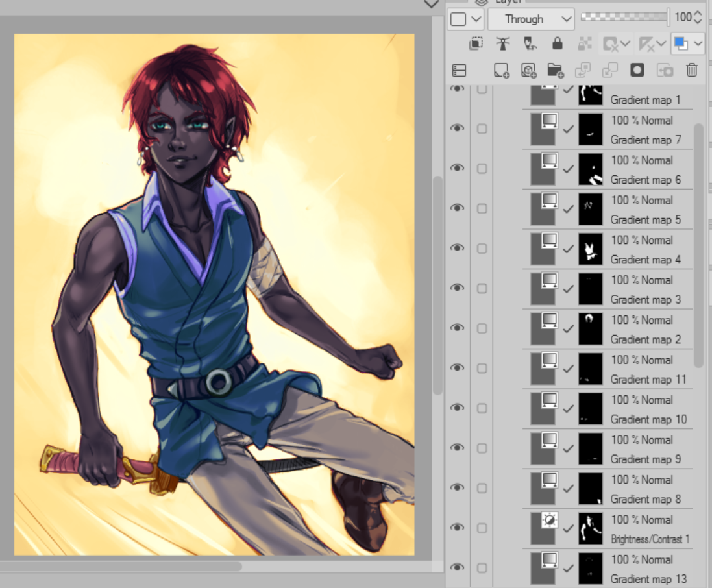Click Apply Mask to Layer icon
The image size is (712, 588).
pos(665,70)
